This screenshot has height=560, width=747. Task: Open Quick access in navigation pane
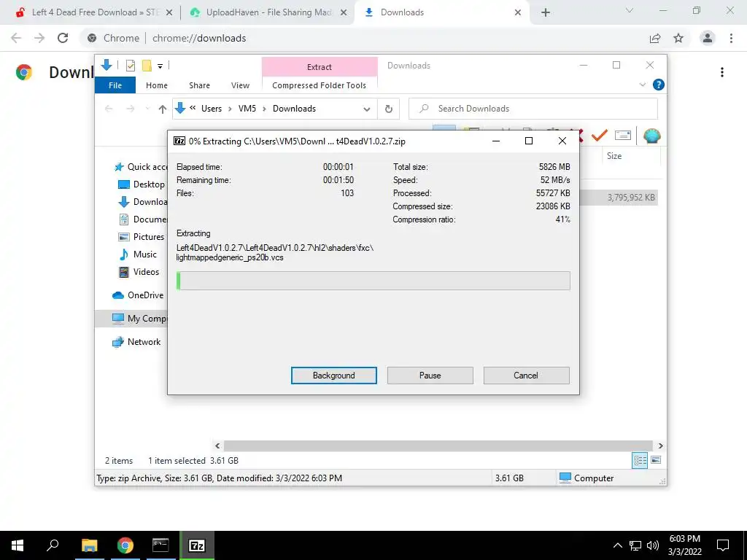[x=140, y=167]
